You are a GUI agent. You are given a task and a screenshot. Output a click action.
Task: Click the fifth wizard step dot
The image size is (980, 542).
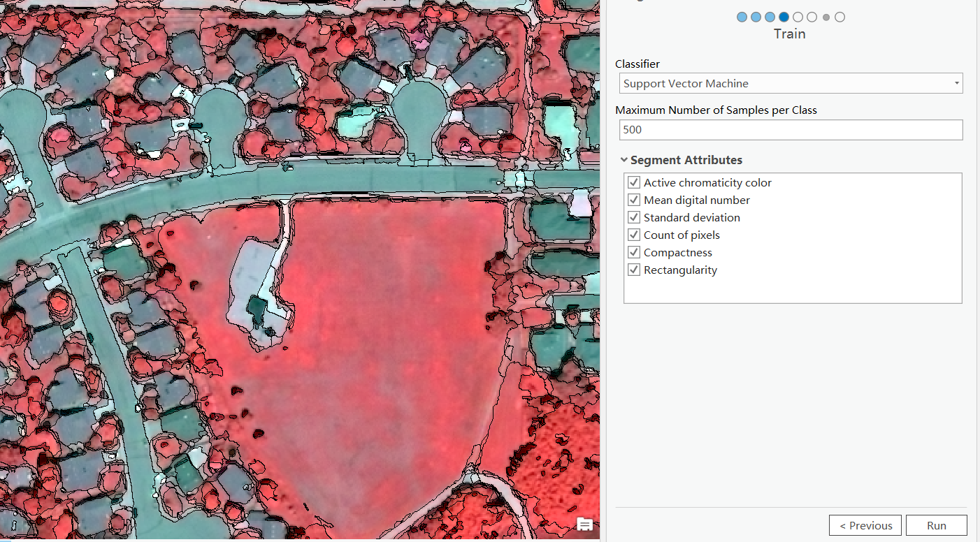pos(798,17)
